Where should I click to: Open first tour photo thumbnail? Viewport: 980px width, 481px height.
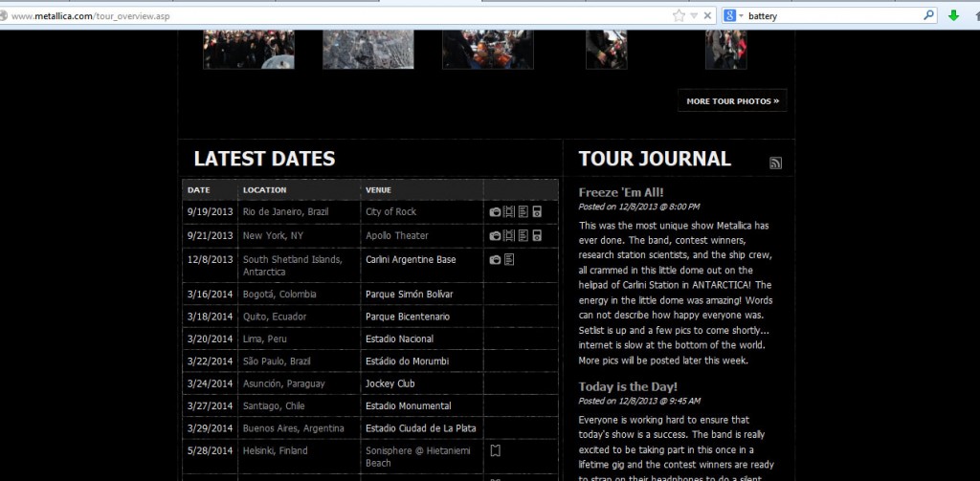pos(249,50)
